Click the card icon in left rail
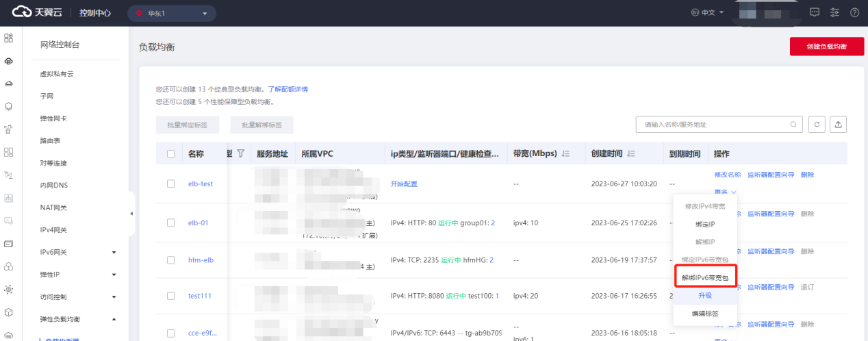Image resolution: width=868 pixels, height=341 pixels. pyautogui.click(x=9, y=243)
